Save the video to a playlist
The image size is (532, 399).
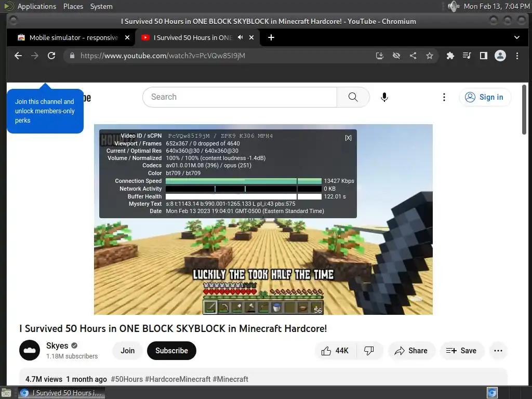point(461,351)
